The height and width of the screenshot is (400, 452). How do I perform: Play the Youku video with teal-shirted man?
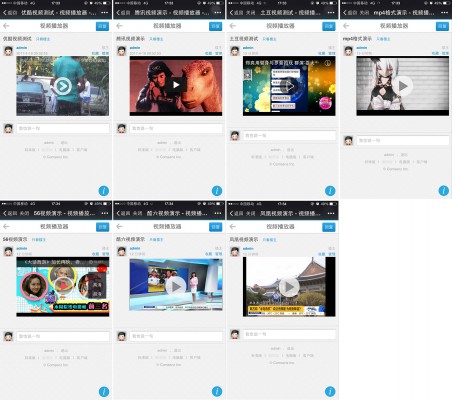point(63,86)
